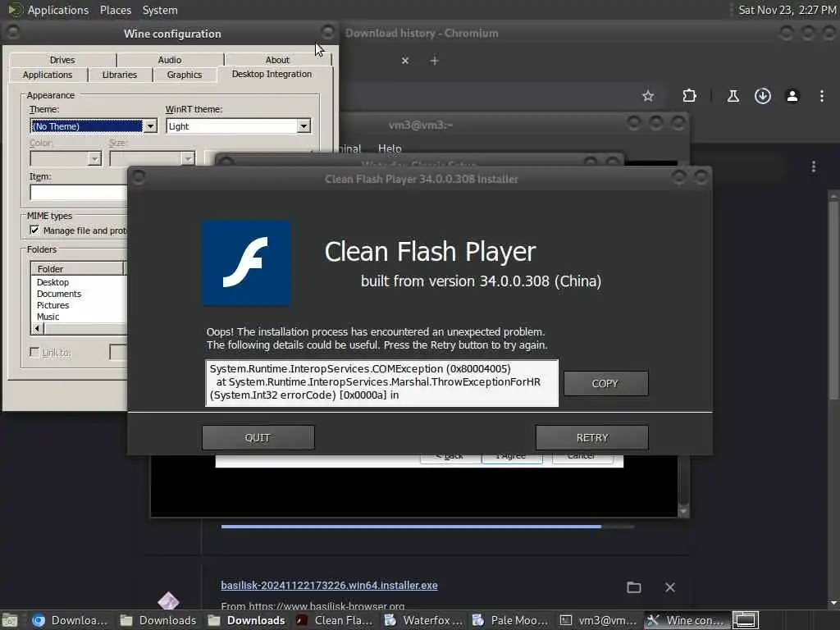Click the workspace switcher in bottom panel
Image resolution: width=840 pixels, height=630 pixels.
pyautogui.click(x=745, y=620)
